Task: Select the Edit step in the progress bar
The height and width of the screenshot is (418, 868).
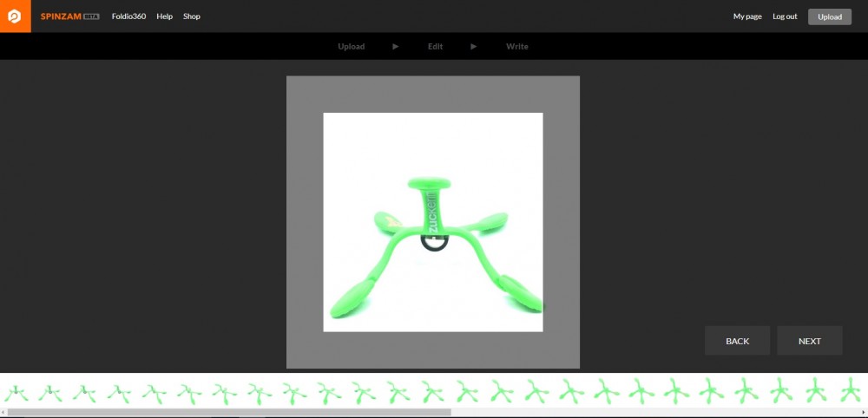Action: pos(435,47)
